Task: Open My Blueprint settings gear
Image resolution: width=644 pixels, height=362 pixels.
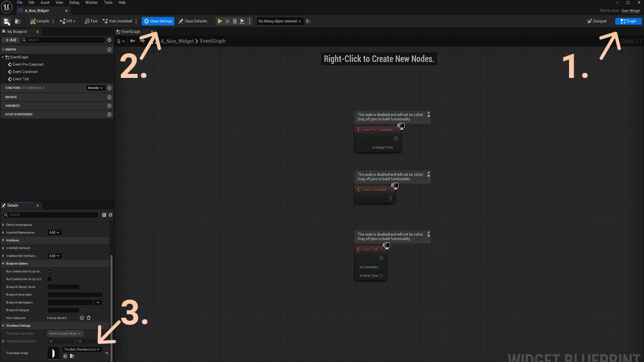Action: (x=109, y=40)
